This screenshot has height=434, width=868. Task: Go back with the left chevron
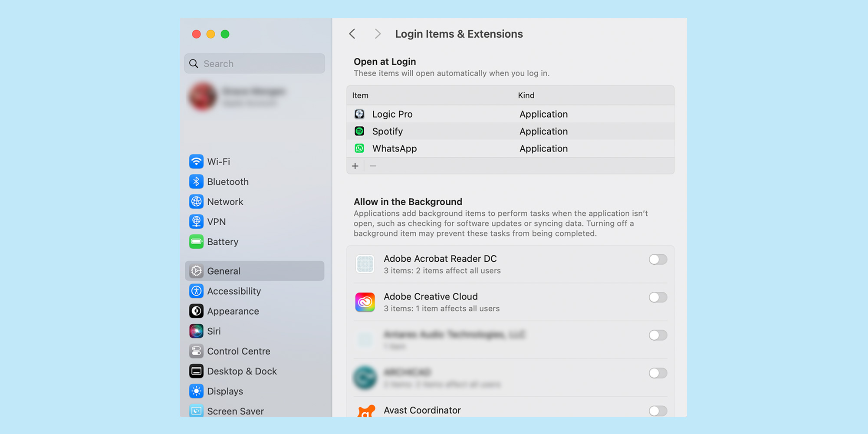(352, 34)
